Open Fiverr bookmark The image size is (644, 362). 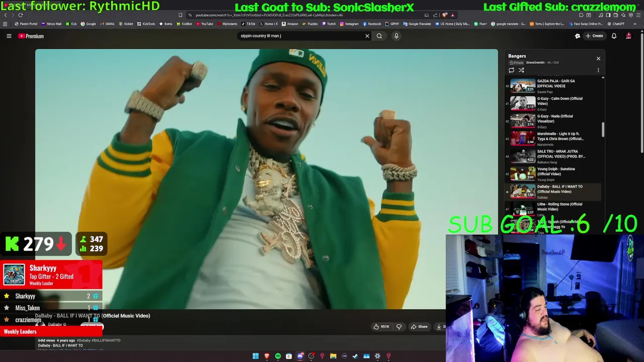pyautogui.click(x=480, y=24)
